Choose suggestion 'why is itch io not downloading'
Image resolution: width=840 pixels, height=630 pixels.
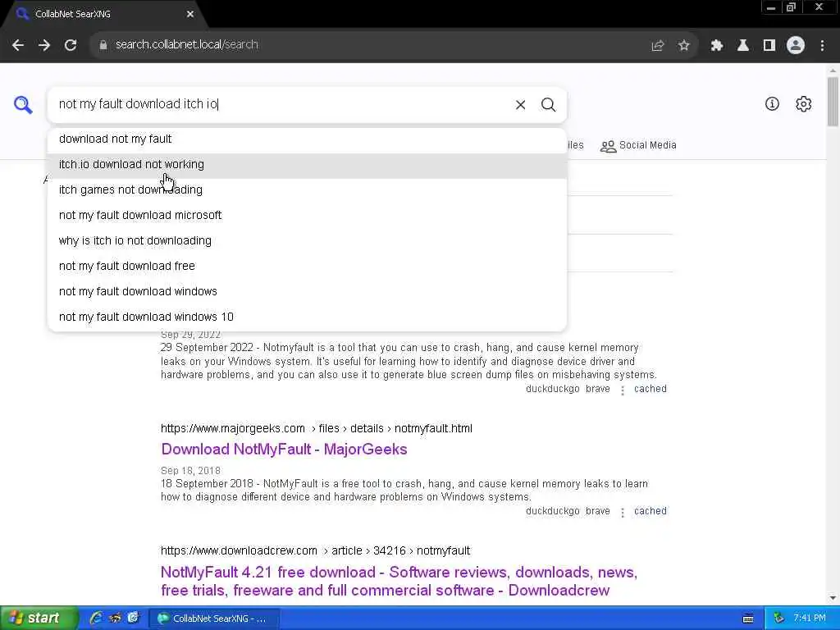click(307, 241)
